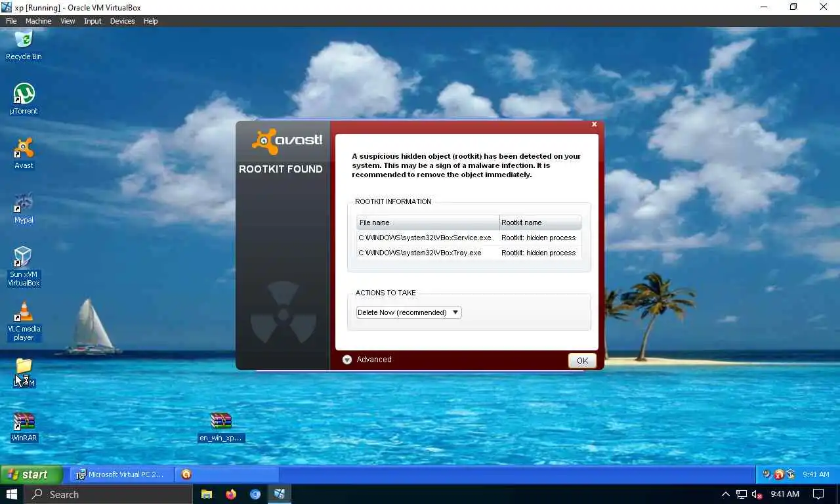This screenshot has height=504, width=840.
Task: Select the VBoxTray.exe row
Action: click(x=469, y=253)
